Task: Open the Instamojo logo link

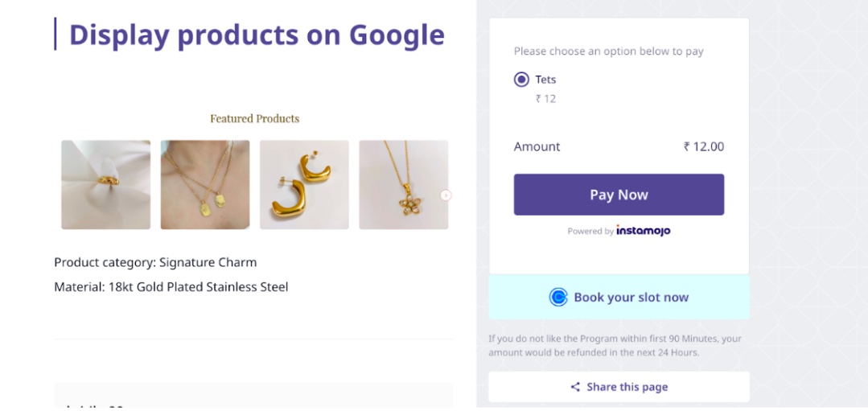Action: [x=643, y=231]
